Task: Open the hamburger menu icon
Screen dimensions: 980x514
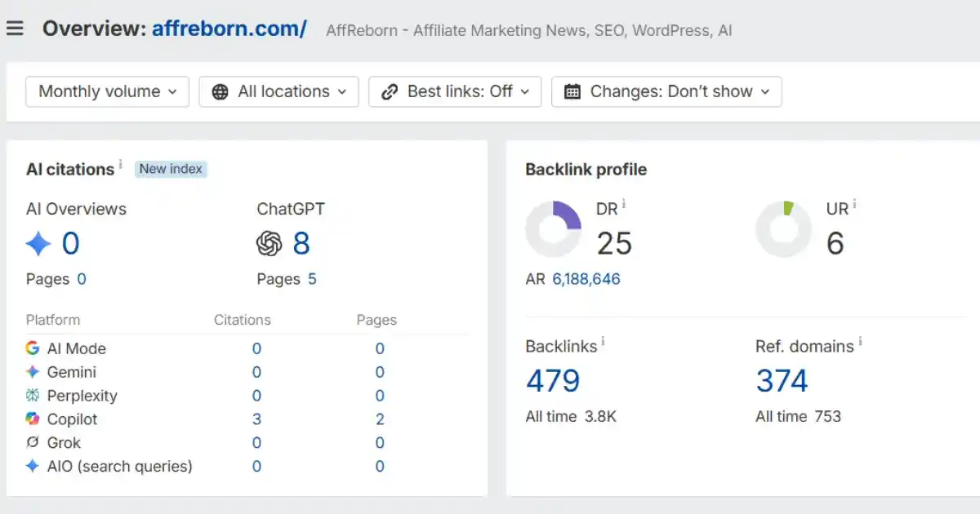Action: click(x=15, y=29)
